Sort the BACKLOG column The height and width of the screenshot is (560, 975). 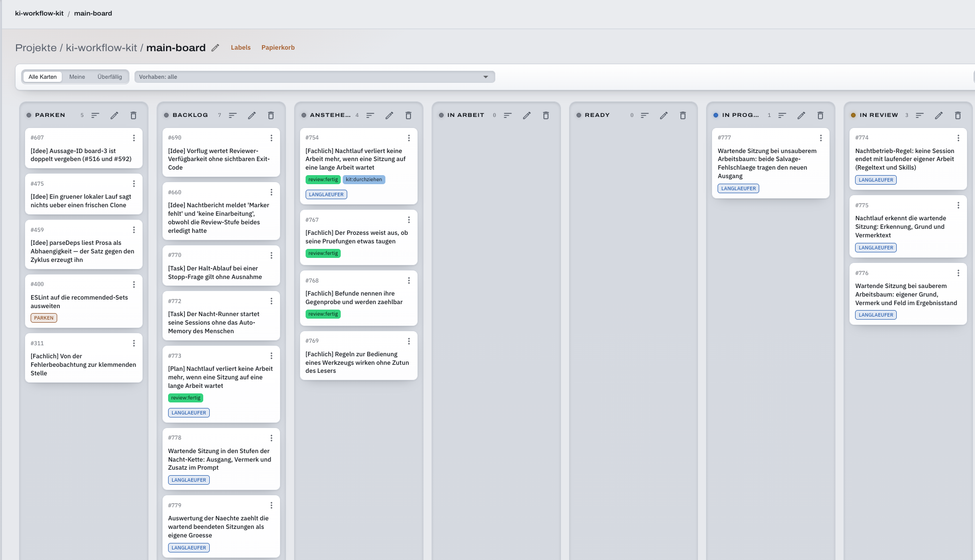[233, 115]
